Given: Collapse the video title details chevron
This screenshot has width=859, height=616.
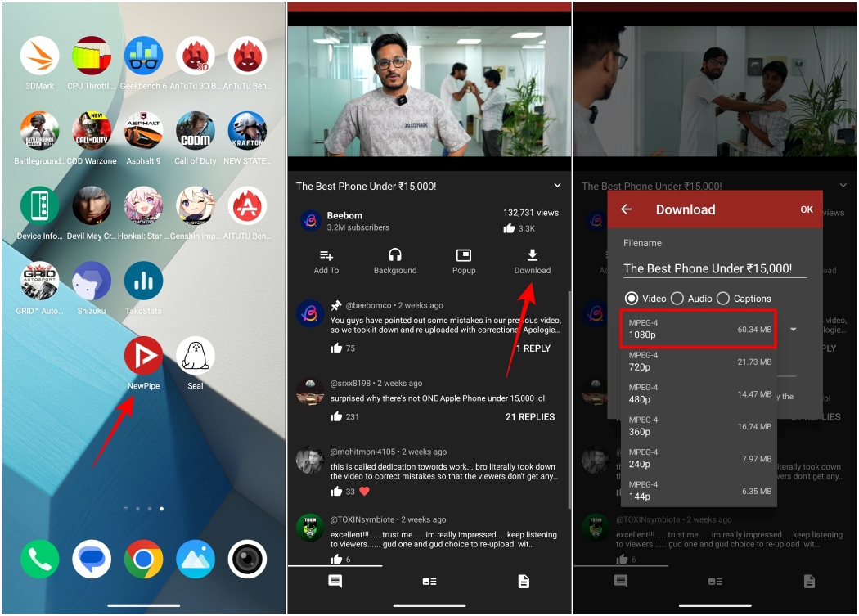Looking at the screenshot, I should point(556,186).
